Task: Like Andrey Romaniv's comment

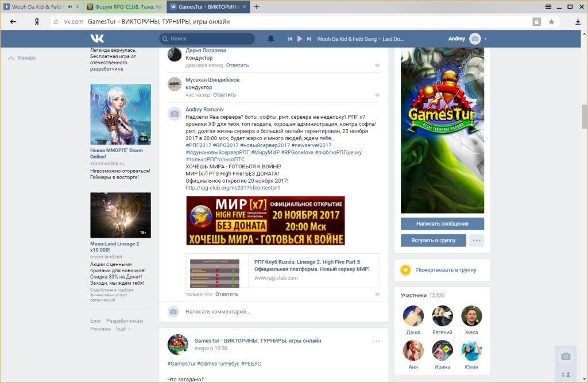Action: [377, 295]
